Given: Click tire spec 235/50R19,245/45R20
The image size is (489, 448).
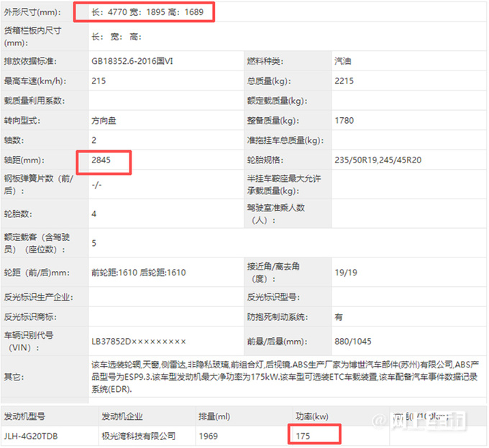Looking at the screenshot, I should (x=378, y=160).
